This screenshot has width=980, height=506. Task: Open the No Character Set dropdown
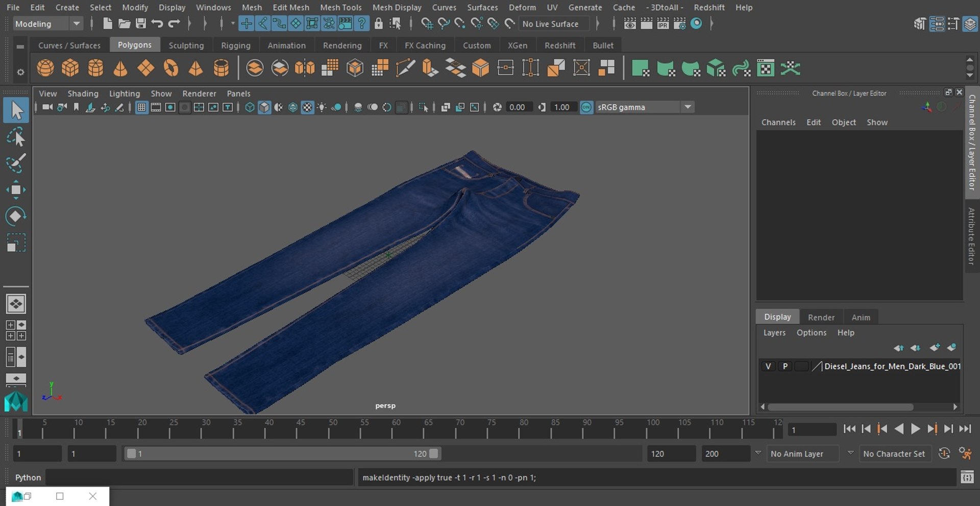(896, 453)
